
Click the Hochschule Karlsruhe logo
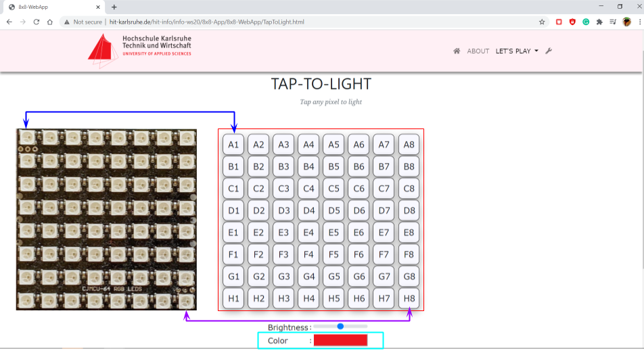tap(139, 51)
